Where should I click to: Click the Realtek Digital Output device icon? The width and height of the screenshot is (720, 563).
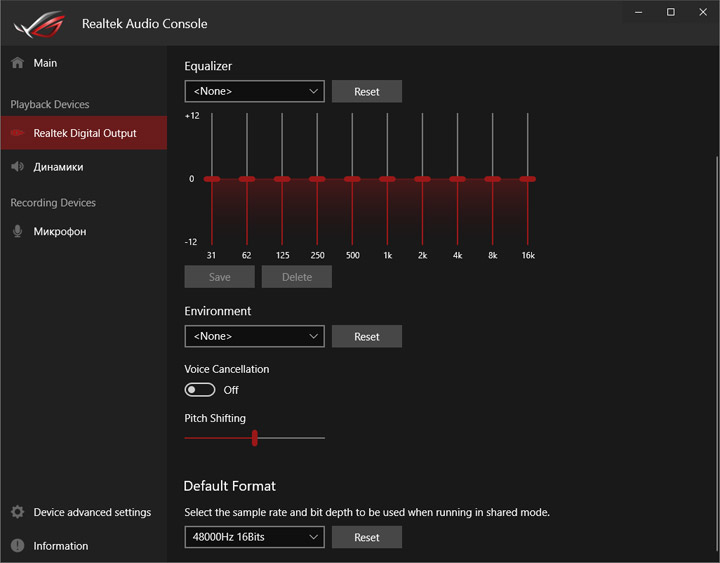click(x=17, y=133)
